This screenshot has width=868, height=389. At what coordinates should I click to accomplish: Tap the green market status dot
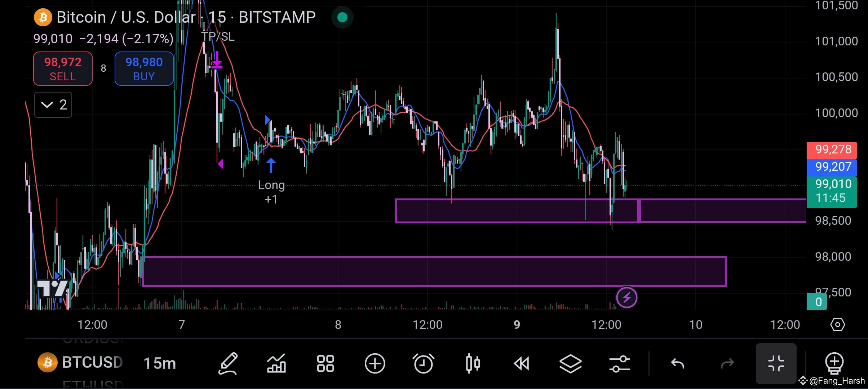(x=342, y=17)
